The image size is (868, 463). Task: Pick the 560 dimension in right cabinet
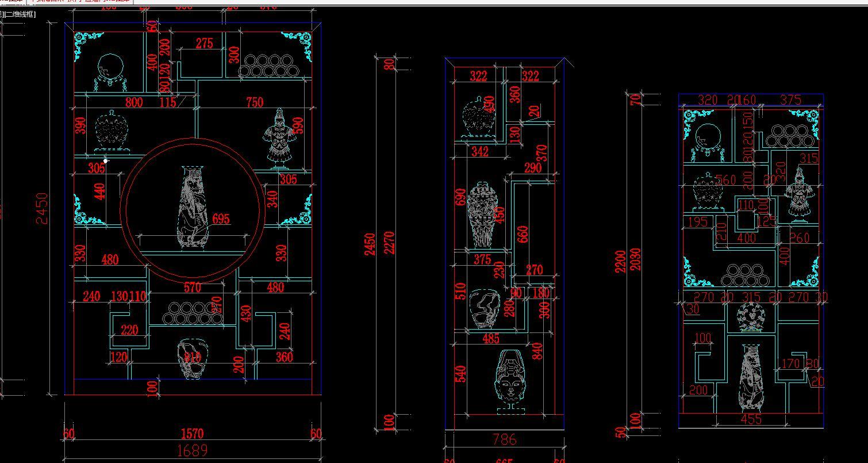click(725, 180)
